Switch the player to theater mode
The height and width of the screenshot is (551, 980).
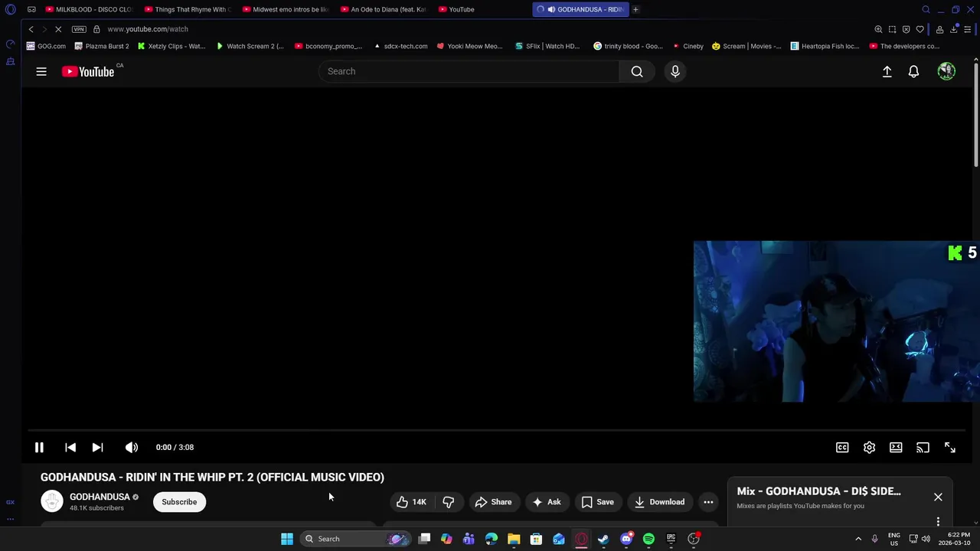click(896, 448)
